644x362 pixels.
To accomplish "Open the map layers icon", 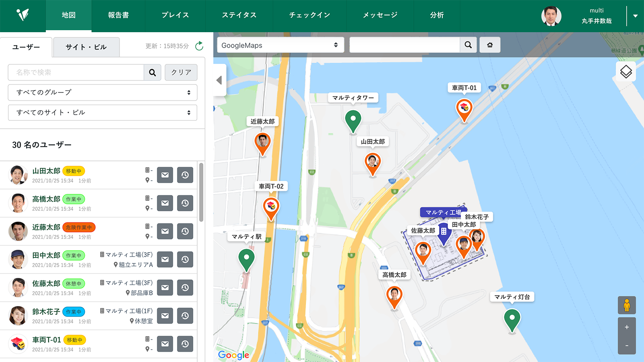I will click(x=626, y=71).
